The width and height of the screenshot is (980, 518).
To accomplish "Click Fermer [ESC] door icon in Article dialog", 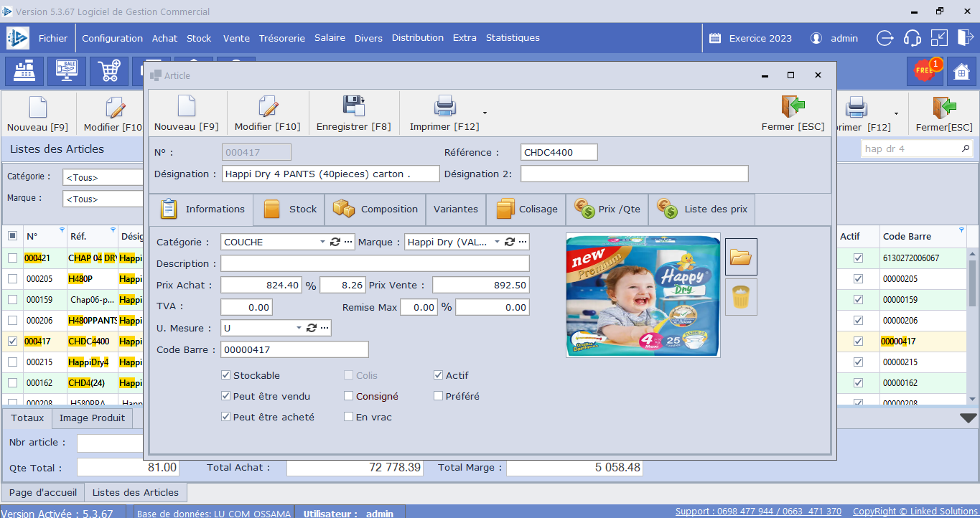I will pyautogui.click(x=793, y=107).
